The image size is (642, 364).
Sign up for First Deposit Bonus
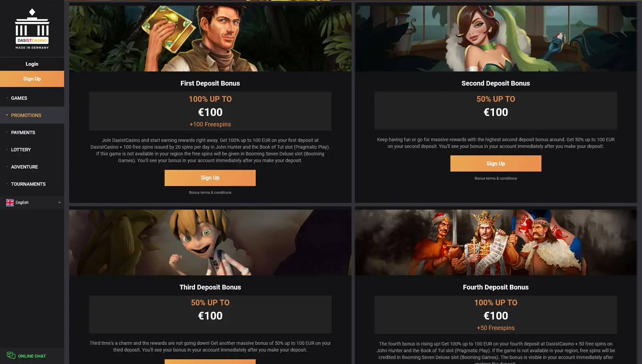click(x=210, y=178)
